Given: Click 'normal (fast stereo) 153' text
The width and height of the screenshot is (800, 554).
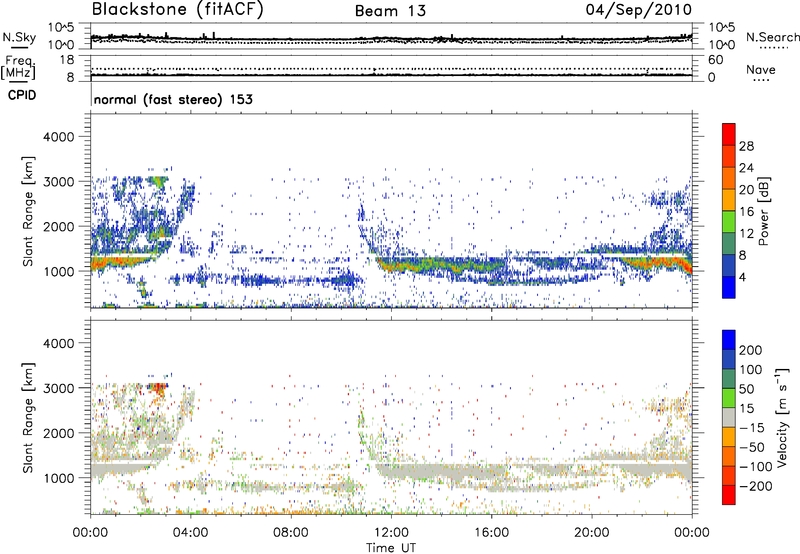Looking at the screenshot, I should (173, 100).
